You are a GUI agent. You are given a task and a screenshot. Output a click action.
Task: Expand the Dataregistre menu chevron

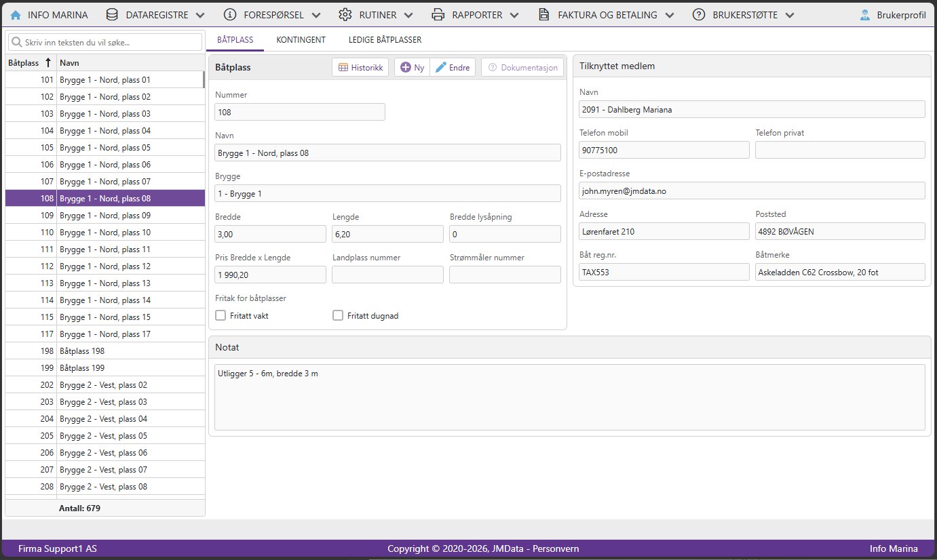point(199,15)
